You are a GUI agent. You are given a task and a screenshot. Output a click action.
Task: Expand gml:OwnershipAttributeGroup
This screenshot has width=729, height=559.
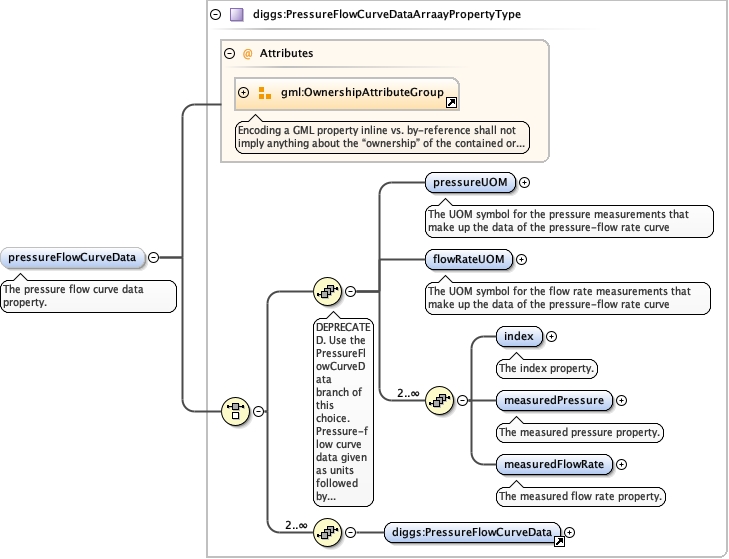coord(243,93)
